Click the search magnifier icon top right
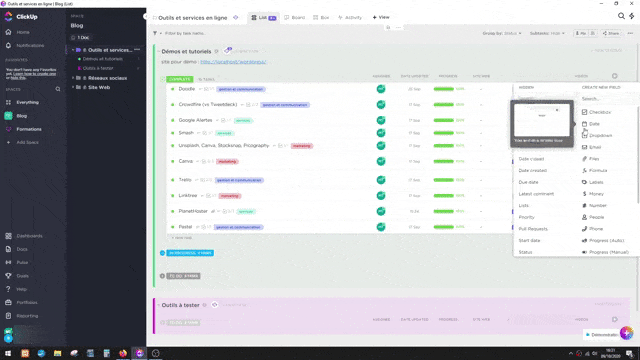This screenshot has width=640, height=360. [621, 16]
